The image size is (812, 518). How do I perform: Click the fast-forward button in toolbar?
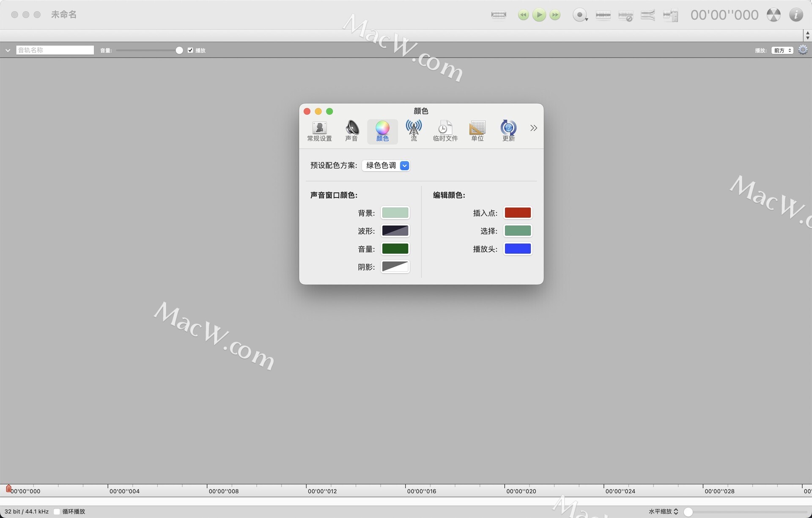pos(555,15)
